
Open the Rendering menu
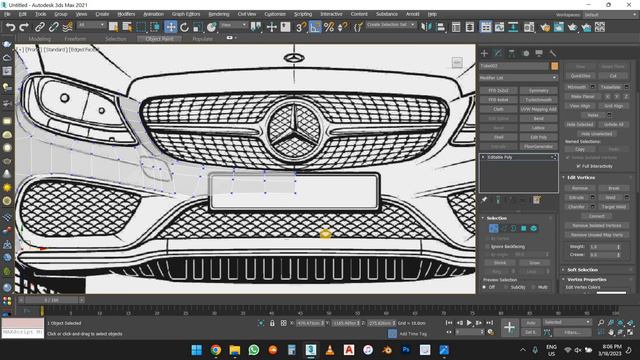coord(219,14)
